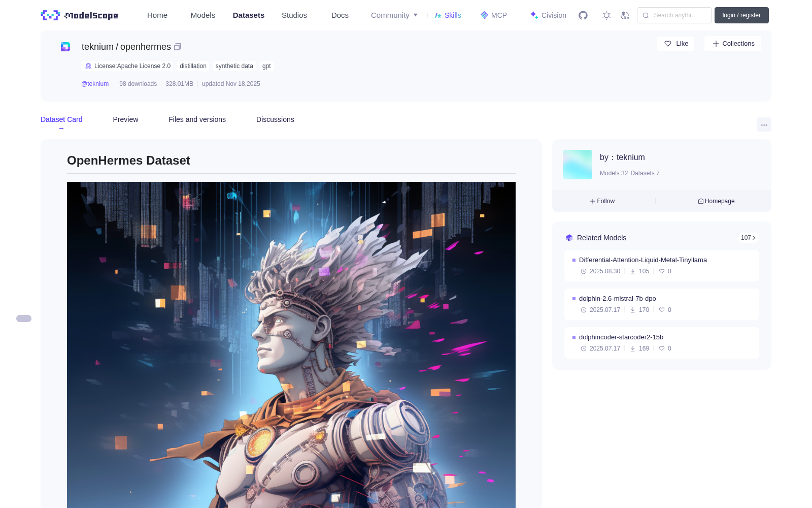Open the GitHub icon link

tap(583, 15)
